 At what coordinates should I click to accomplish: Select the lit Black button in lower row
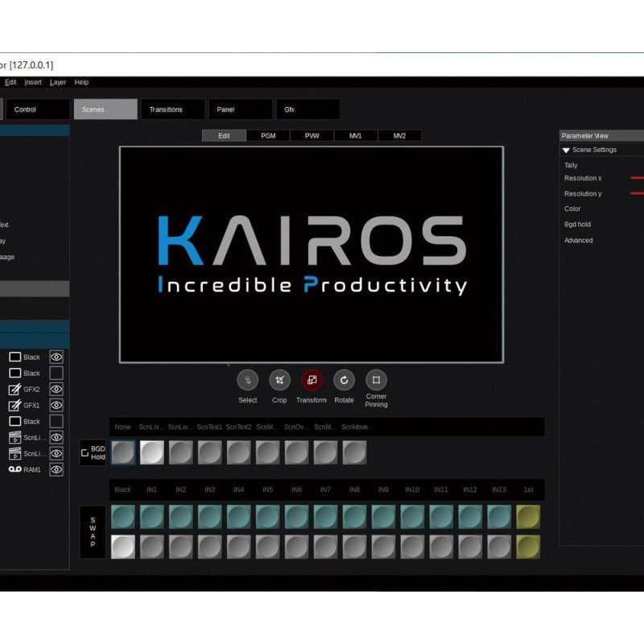[123, 547]
